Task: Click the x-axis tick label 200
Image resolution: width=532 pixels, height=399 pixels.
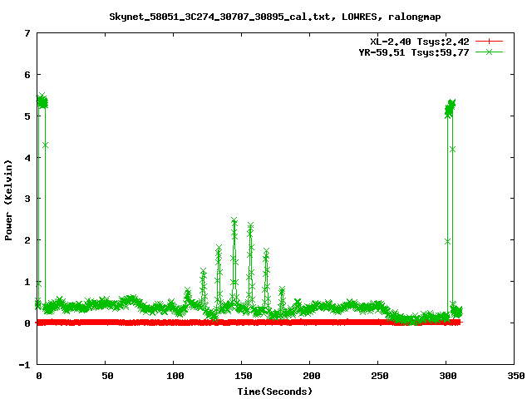Action: point(312,376)
